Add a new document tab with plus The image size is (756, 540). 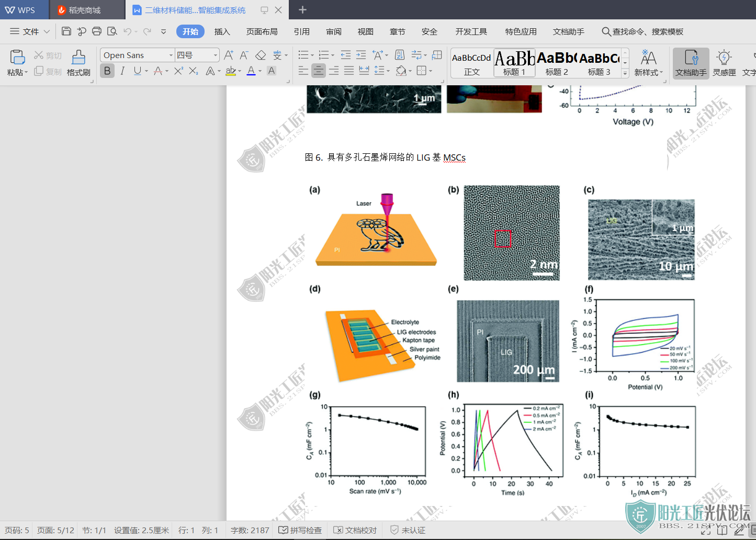pos(302,10)
